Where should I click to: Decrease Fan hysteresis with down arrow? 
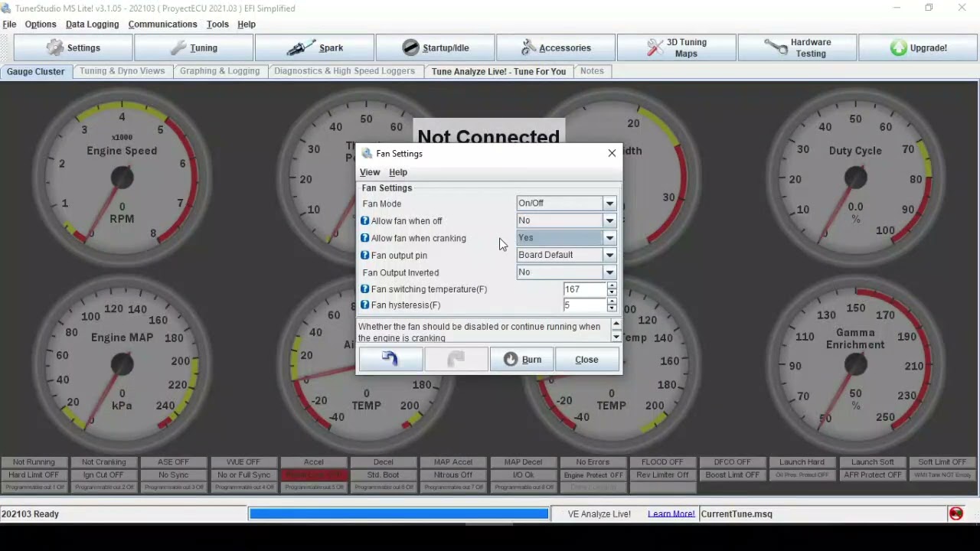click(x=611, y=308)
